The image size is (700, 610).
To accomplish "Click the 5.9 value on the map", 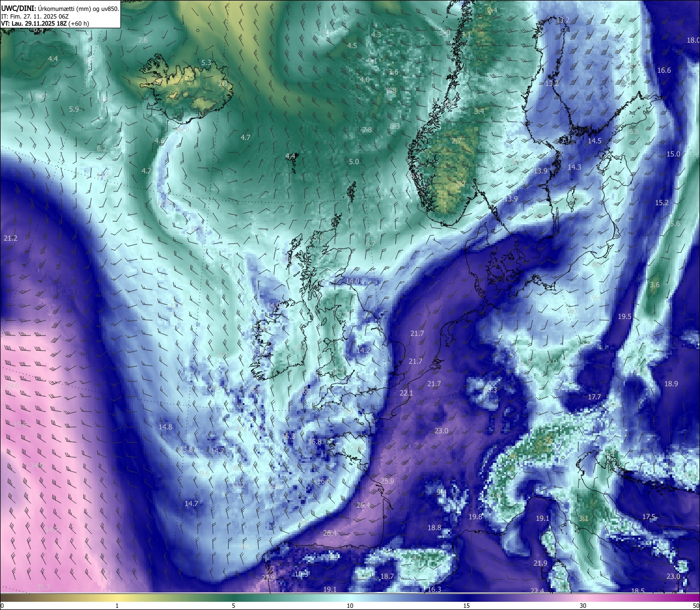I will pos(74,109).
